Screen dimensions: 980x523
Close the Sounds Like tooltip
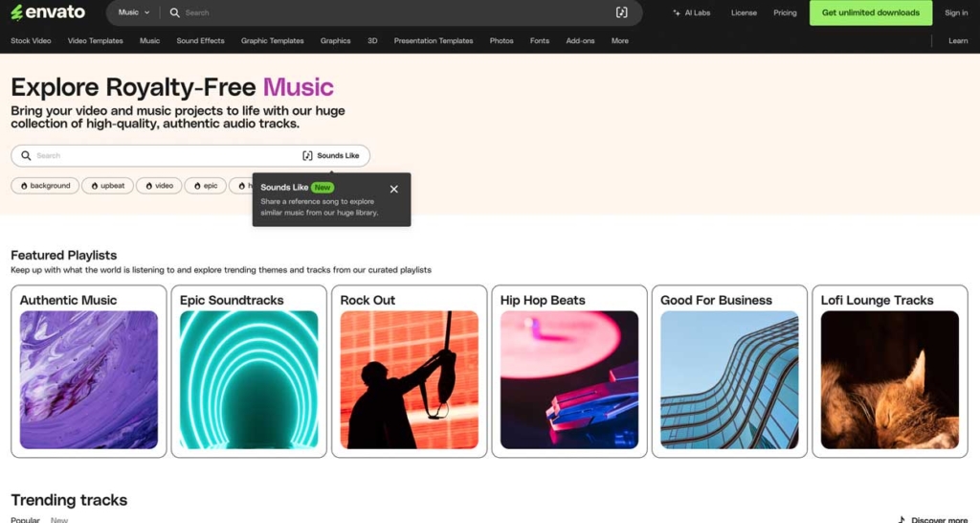pyautogui.click(x=393, y=189)
